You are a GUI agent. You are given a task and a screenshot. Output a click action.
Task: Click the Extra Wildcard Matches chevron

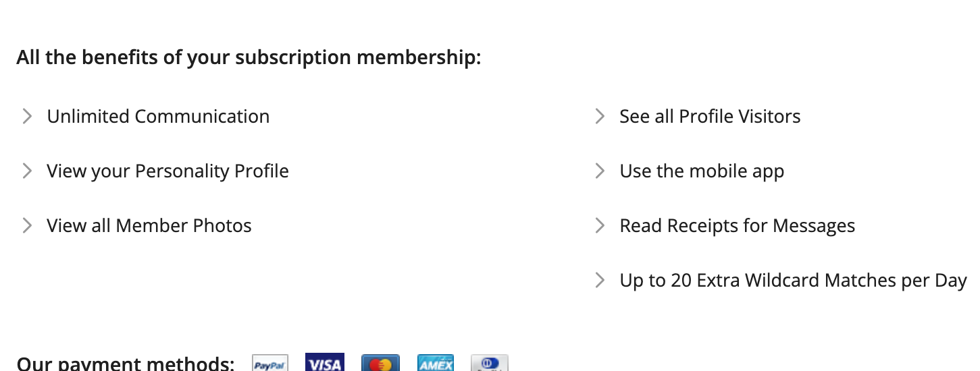coord(600,280)
